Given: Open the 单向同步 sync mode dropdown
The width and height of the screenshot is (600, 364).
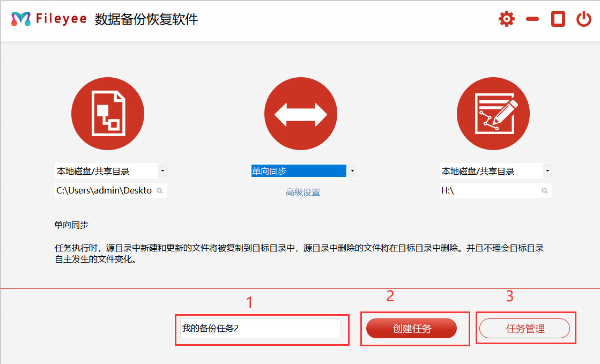Looking at the screenshot, I should click(352, 170).
